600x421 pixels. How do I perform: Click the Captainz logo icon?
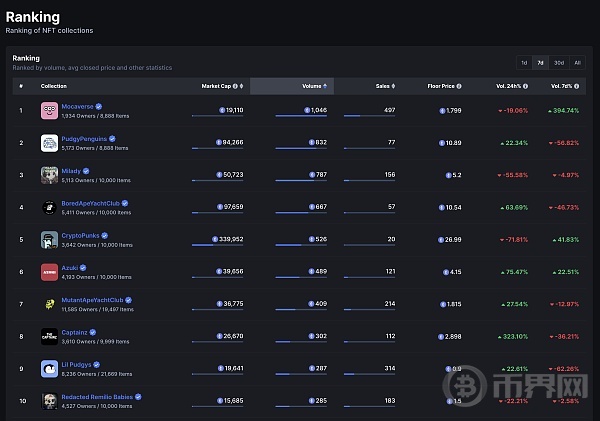49,336
